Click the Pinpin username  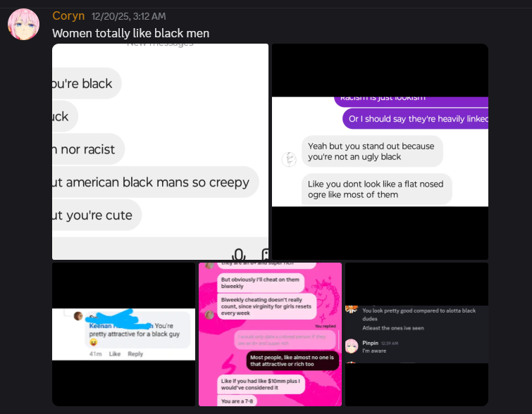(370, 343)
